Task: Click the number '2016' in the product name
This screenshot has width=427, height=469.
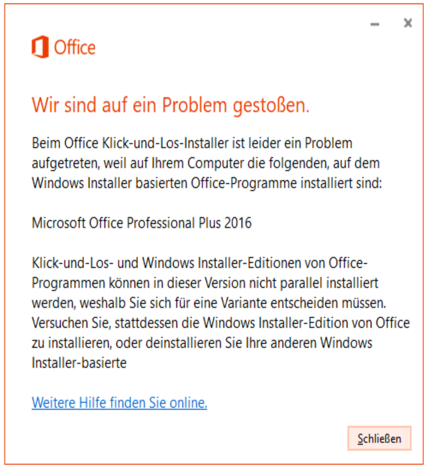Action: [238, 223]
